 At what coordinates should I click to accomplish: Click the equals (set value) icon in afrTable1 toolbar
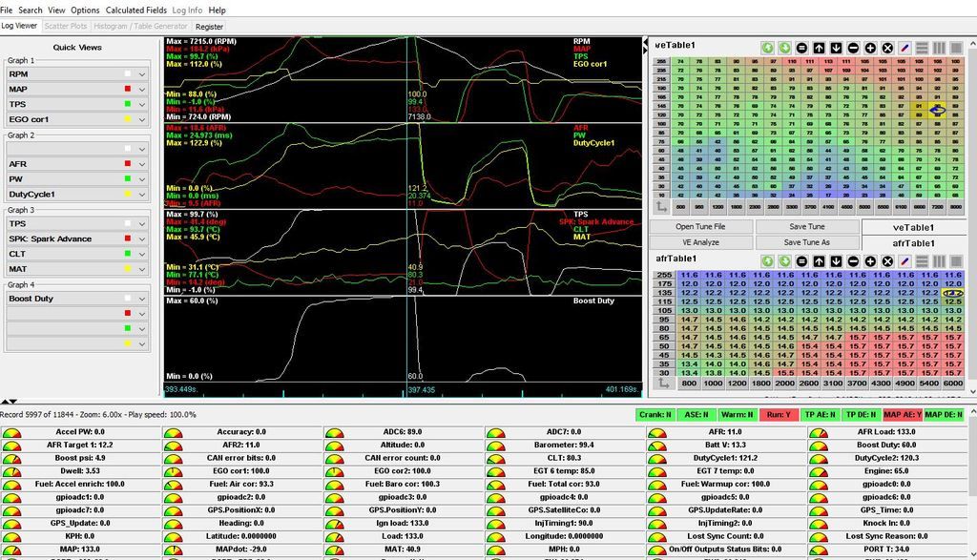point(801,261)
